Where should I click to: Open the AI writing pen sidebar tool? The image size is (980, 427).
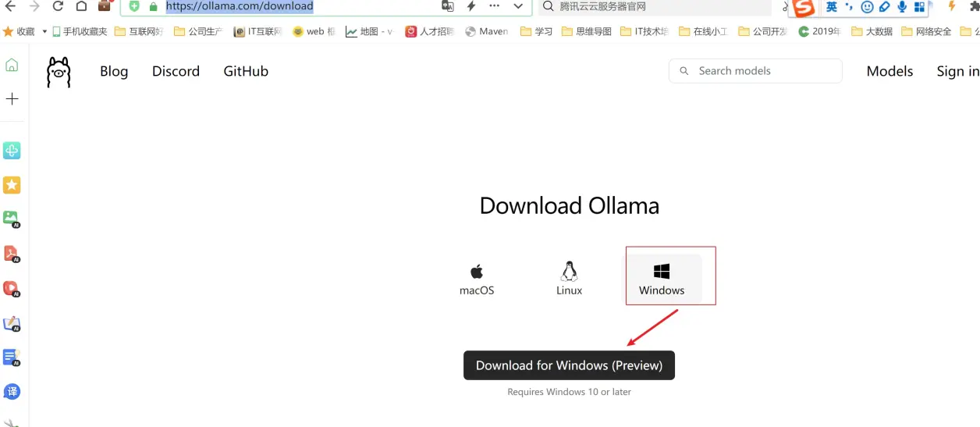[12, 323]
